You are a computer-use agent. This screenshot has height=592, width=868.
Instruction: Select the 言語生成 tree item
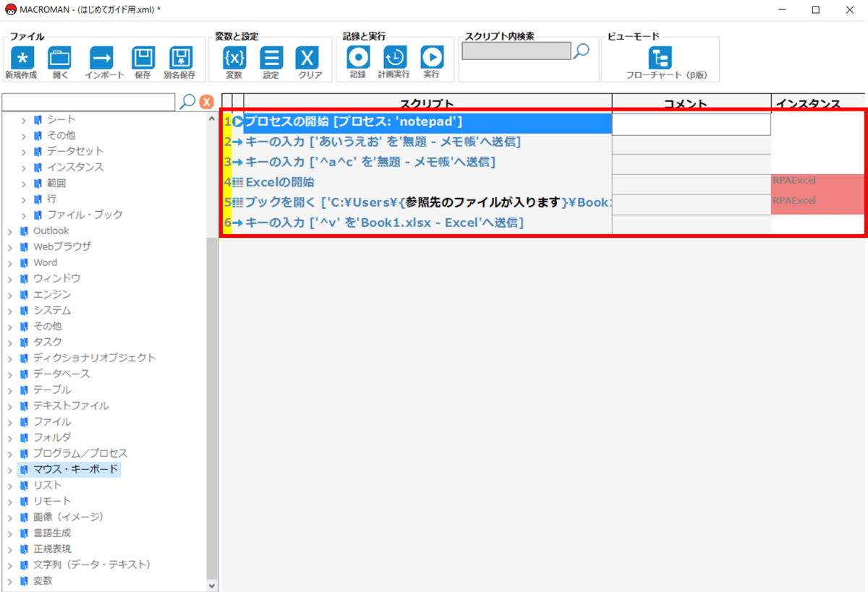(52, 533)
